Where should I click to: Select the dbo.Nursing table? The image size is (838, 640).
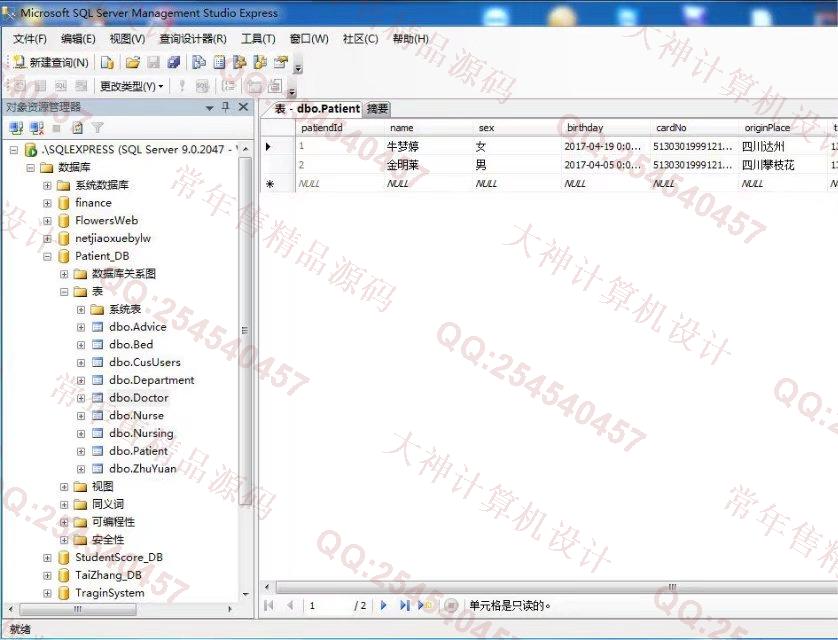pos(141,433)
